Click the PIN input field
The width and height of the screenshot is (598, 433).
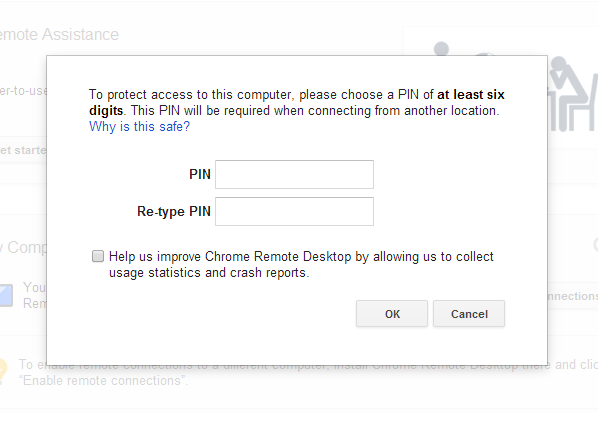click(294, 174)
